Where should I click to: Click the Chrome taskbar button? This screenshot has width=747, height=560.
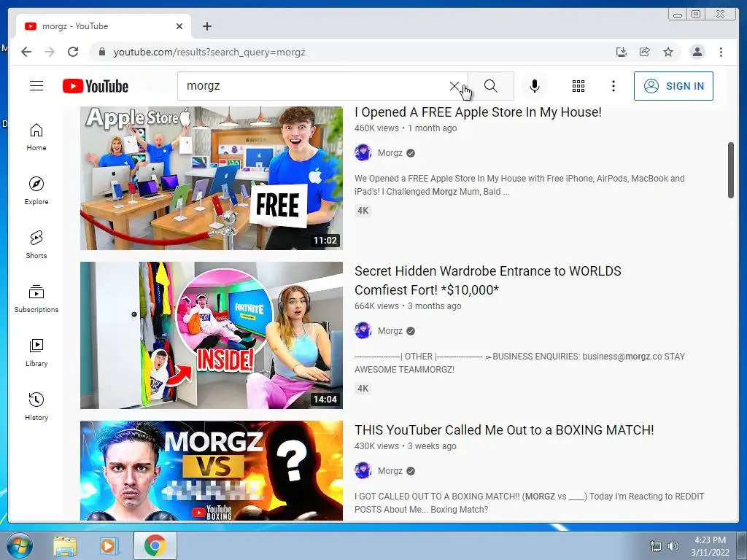click(155, 545)
